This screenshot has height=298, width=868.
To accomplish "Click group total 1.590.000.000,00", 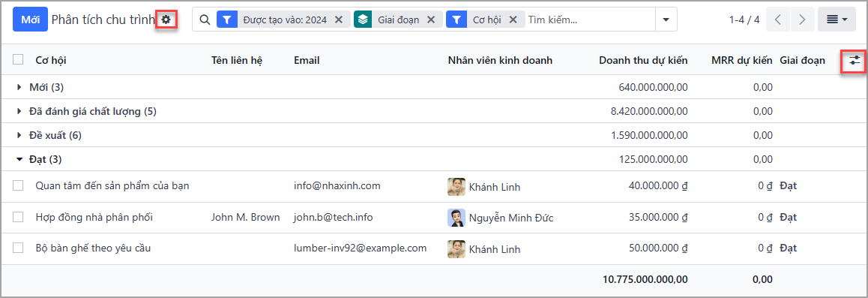I will (649, 135).
